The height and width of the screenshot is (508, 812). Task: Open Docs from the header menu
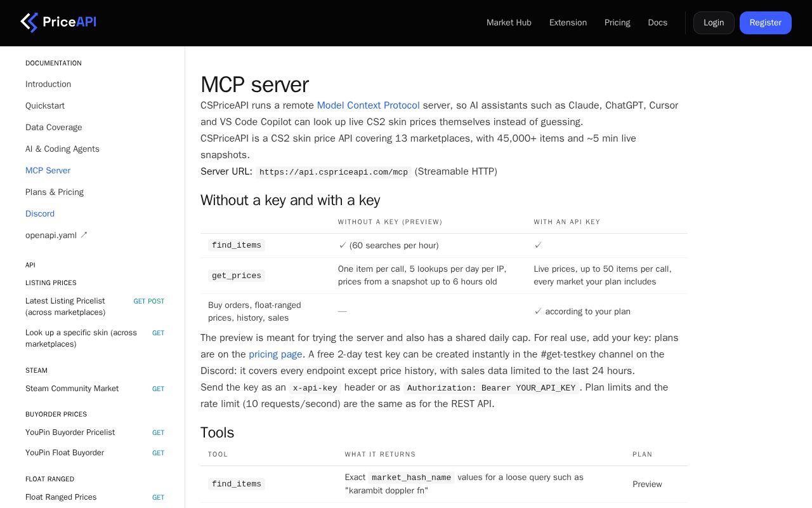tap(657, 23)
